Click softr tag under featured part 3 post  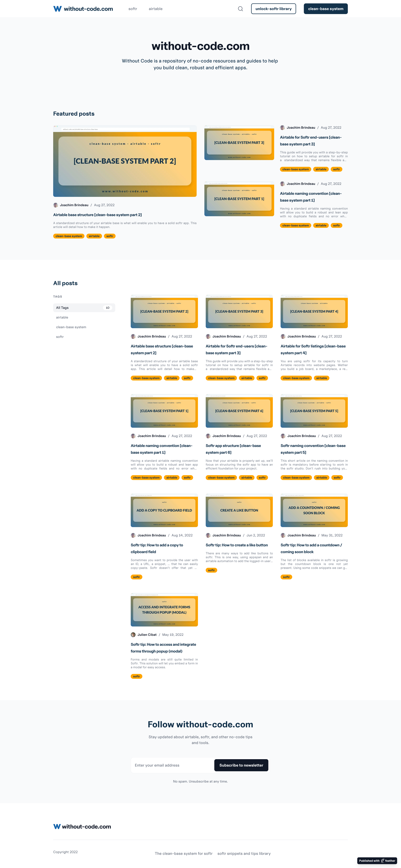[337, 169]
